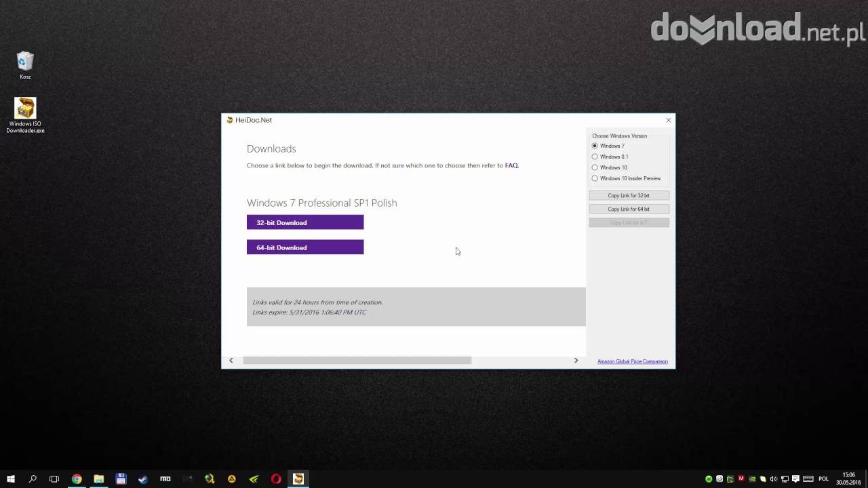This screenshot has width=868, height=488.
Task: Select Windows ISO Downloader.exe desktop icon
Action: [x=25, y=116]
